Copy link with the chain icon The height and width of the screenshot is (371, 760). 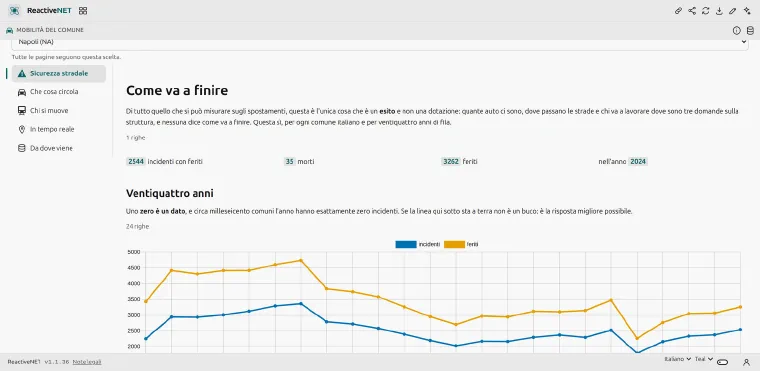pos(679,11)
